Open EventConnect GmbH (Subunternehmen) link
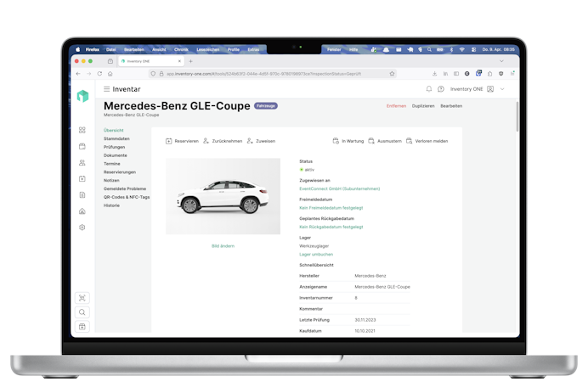 (340, 188)
